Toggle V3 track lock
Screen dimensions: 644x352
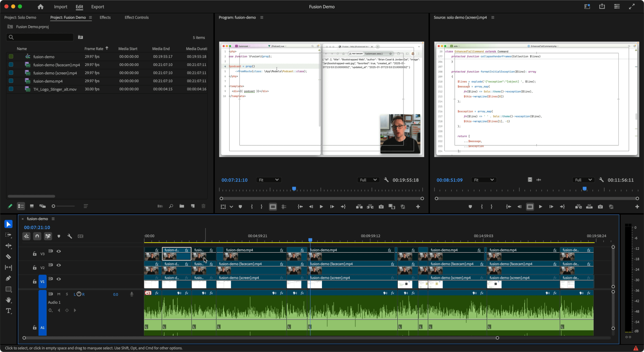[x=34, y=254]
